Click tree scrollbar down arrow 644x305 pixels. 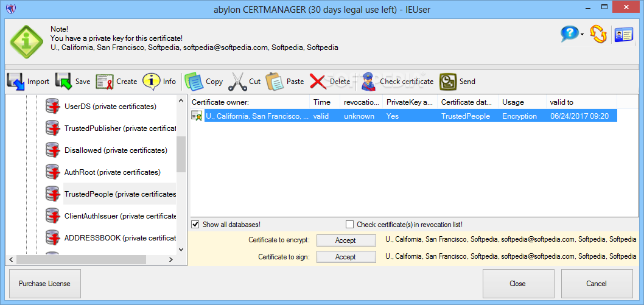181,249
